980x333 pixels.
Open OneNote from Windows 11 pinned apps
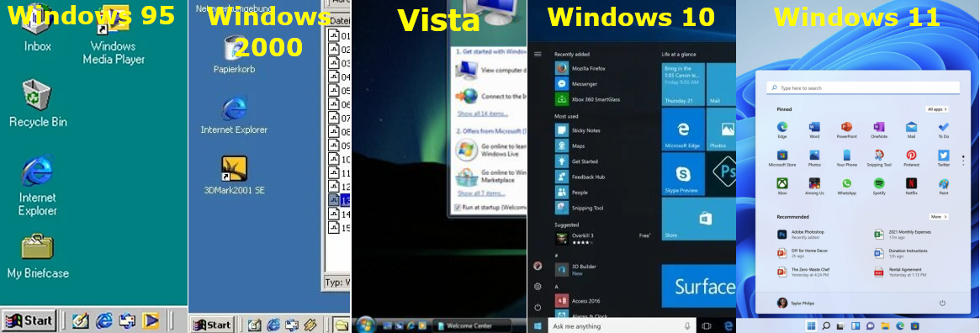click(879, 130)
